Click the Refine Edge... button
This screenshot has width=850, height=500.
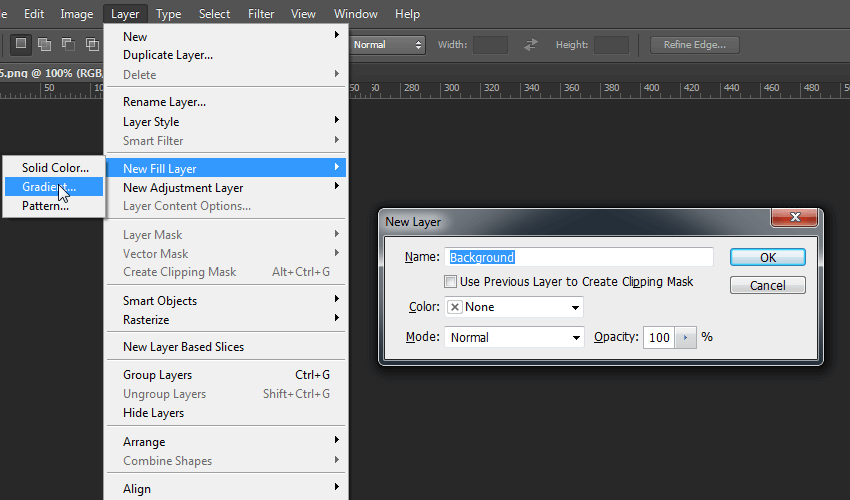pyautogui.click(x=694, y=45)
